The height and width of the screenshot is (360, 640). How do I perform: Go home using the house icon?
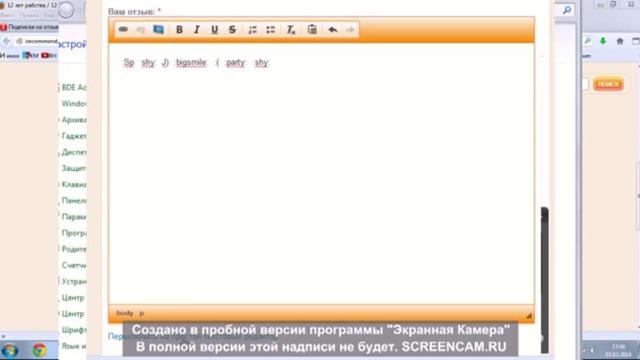point(620,41)
